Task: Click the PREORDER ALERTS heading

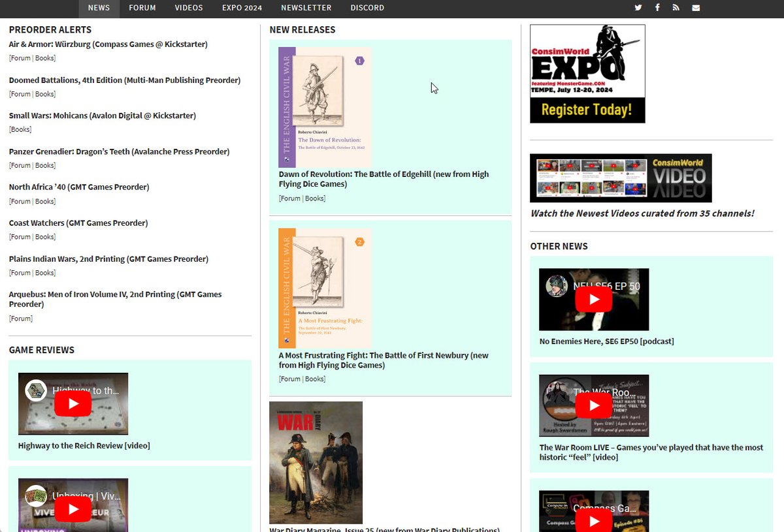Action: (50, 30)
